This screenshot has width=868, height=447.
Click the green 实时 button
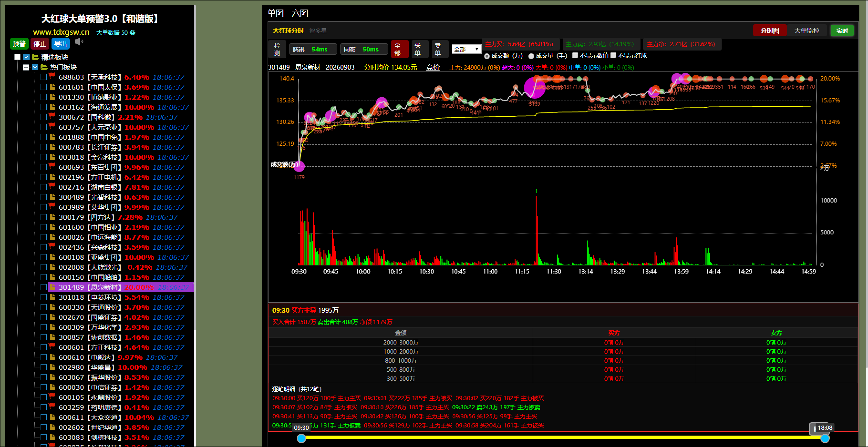(x=842, y=31)
